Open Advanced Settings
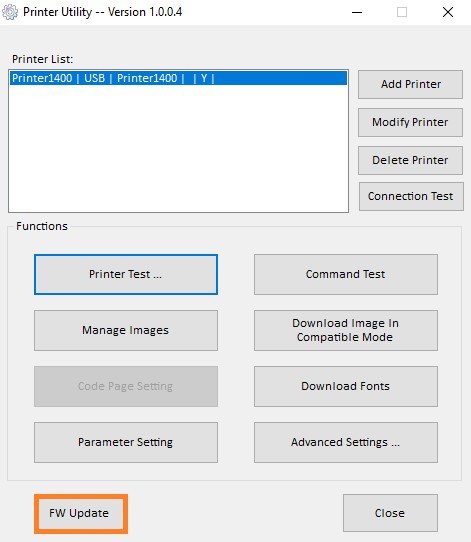The width and height of the screenshot is (471, 542). 346,442
